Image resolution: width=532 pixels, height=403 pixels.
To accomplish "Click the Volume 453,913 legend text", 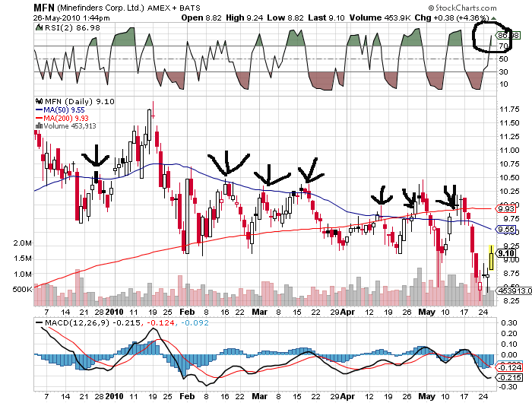I will (x=70, y=126).
